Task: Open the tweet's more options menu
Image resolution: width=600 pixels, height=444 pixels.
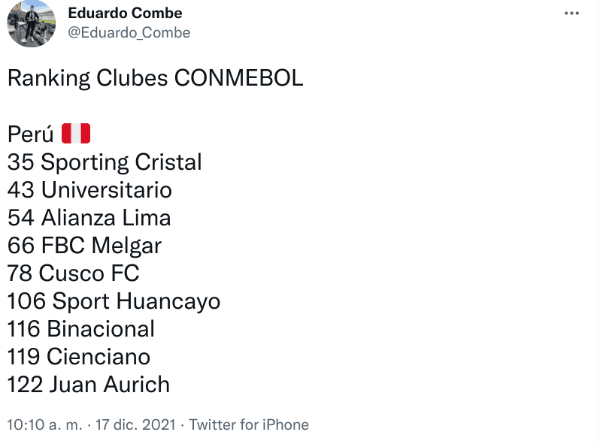Action: pos(572,13)
